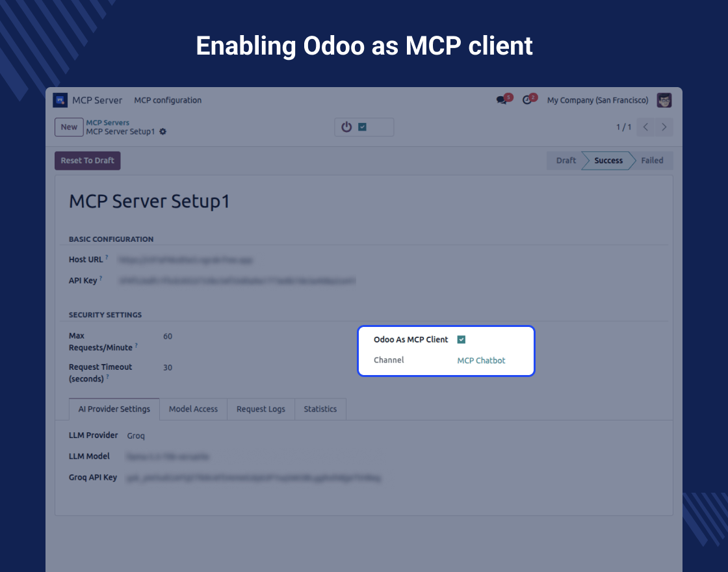
Task: Open the user avatar menu
Action: (x=664, y=100)
